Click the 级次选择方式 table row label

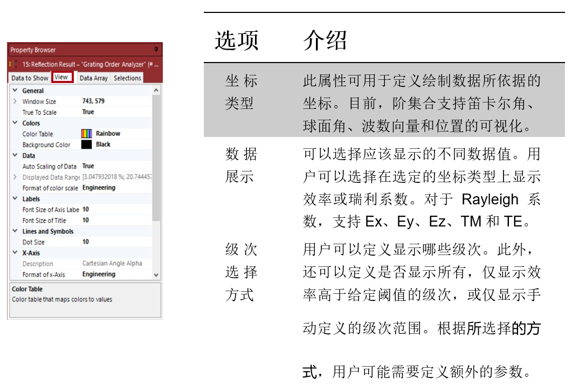[241, 272]
